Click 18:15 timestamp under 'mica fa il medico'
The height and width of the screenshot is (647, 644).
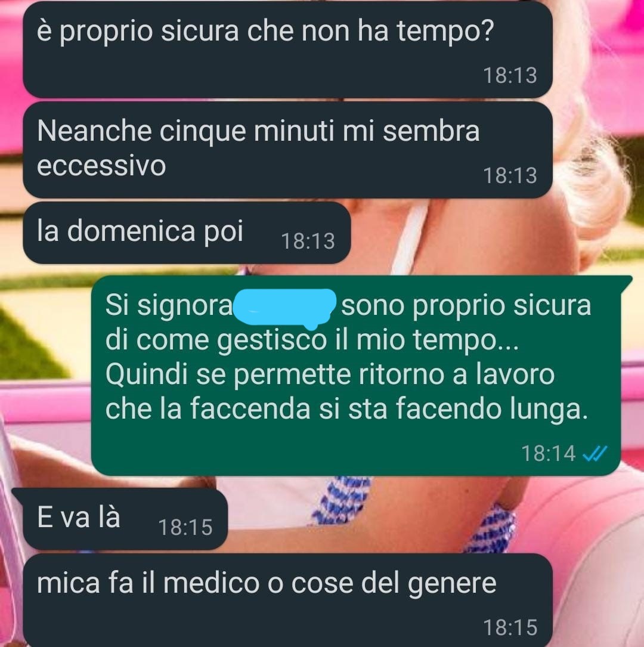coord(510,627)
